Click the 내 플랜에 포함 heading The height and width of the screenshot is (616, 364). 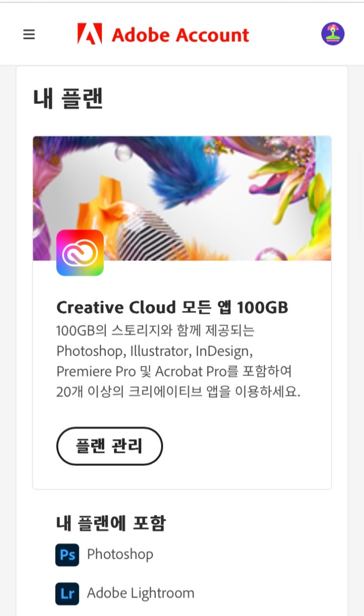pos(111,523)
